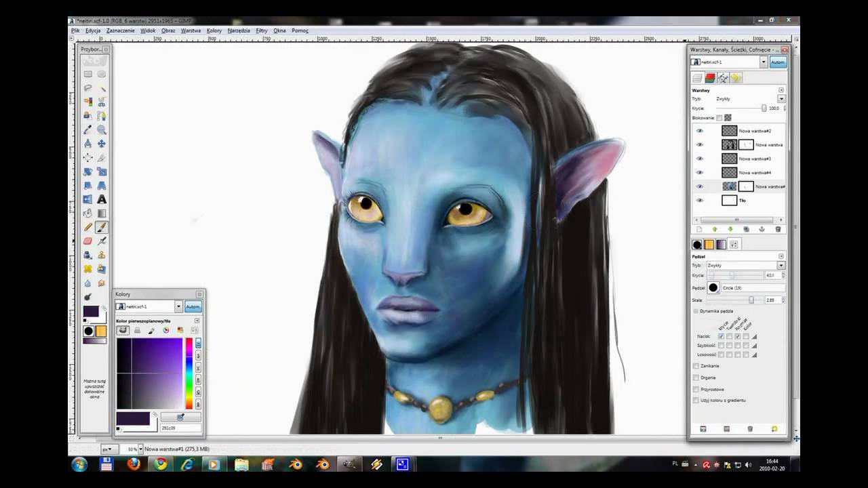Image resolution: width=868 pixels, height=488 pixels.
Task: Select the Ellipse Select tool
Action: [x=102, y=74]
